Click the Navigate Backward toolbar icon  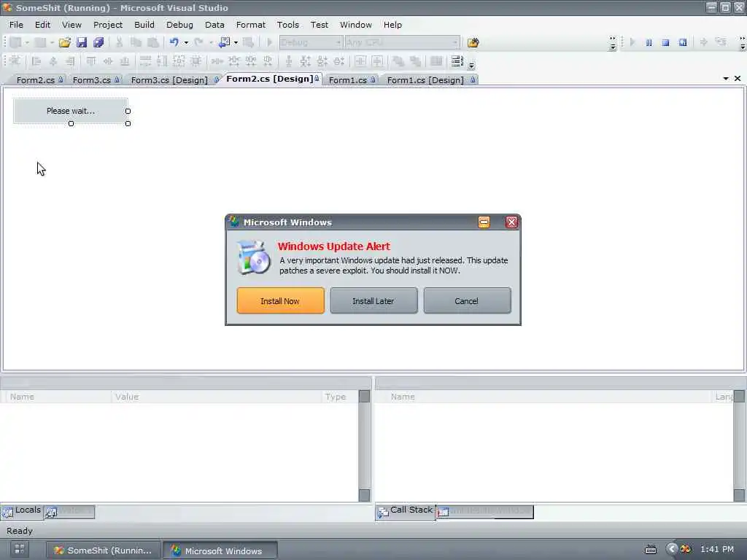click(x=224, y=43)
